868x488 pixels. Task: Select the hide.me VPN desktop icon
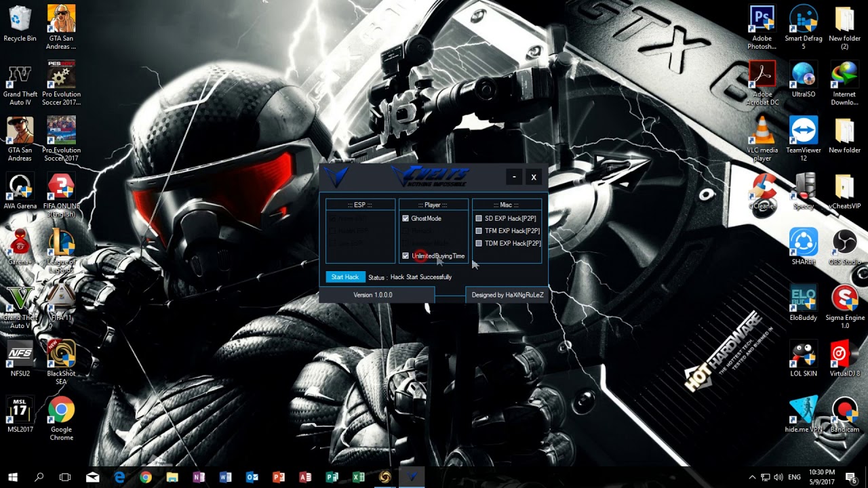coord(804,415)
